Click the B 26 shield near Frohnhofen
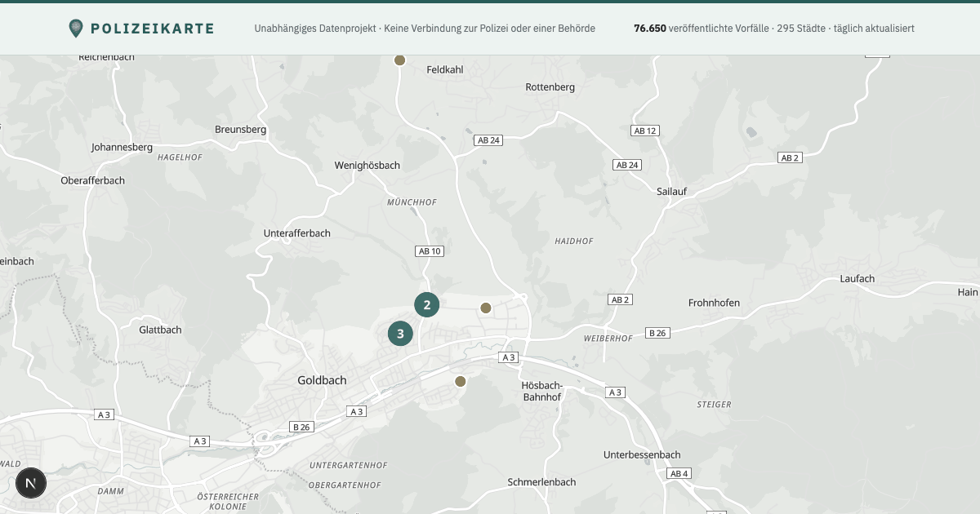 [657, 333]
